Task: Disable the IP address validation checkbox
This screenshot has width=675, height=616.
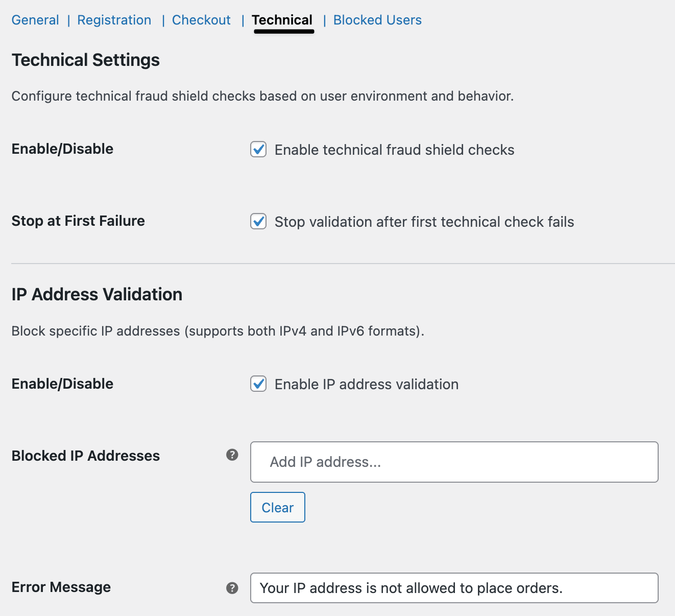Action: [x=258, y=384]
